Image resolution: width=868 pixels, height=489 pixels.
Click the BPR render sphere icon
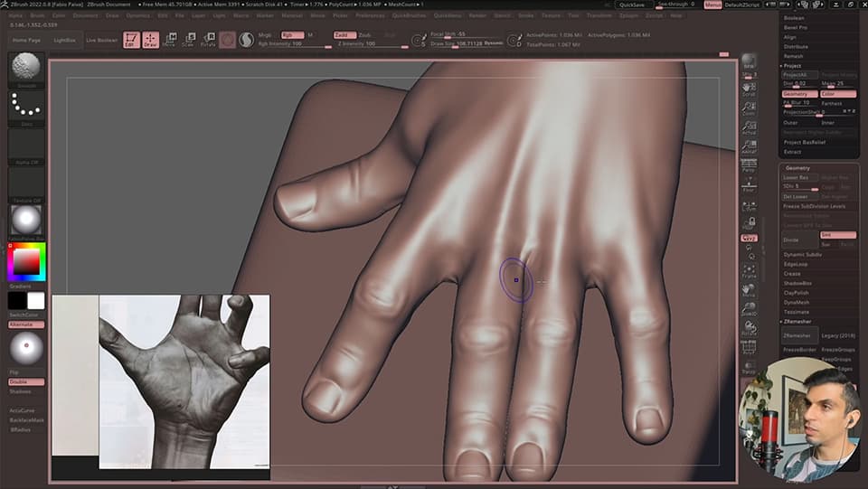coord(749,62)
